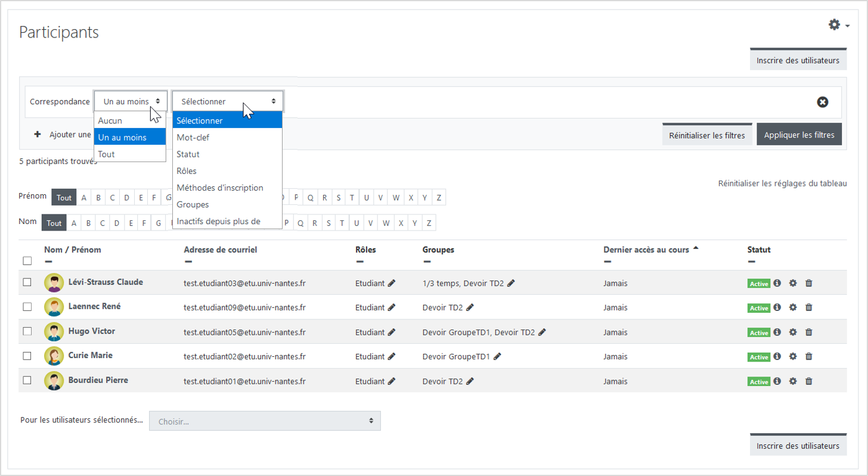Click 'Réinitialiser les réglages du tableau' link
868x476 pixels.
pos(782,183)
